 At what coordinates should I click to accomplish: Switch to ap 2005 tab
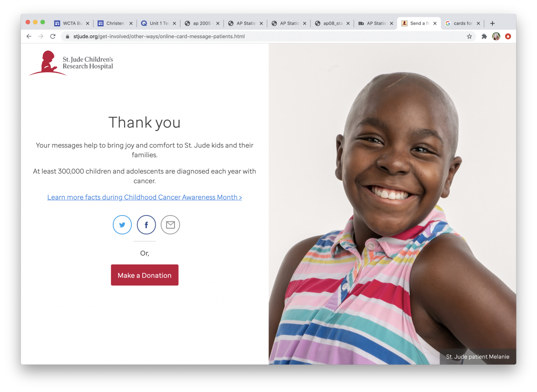(x=199, y=23)
